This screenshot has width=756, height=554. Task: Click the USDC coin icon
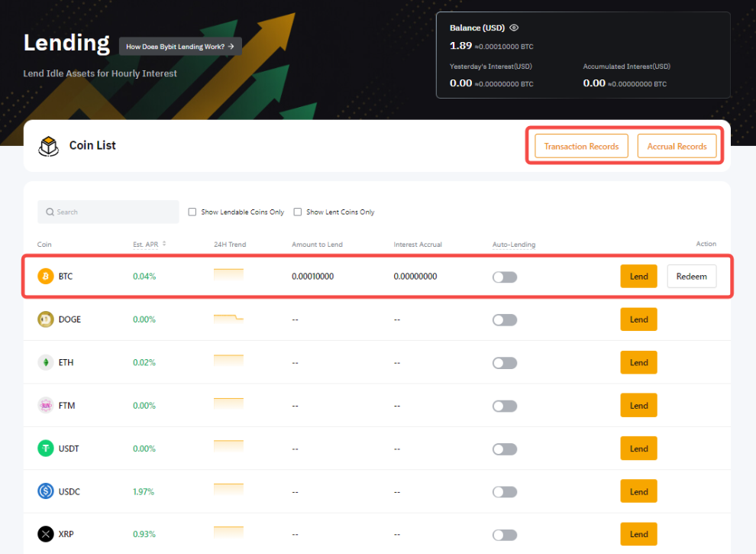[46, 491]
